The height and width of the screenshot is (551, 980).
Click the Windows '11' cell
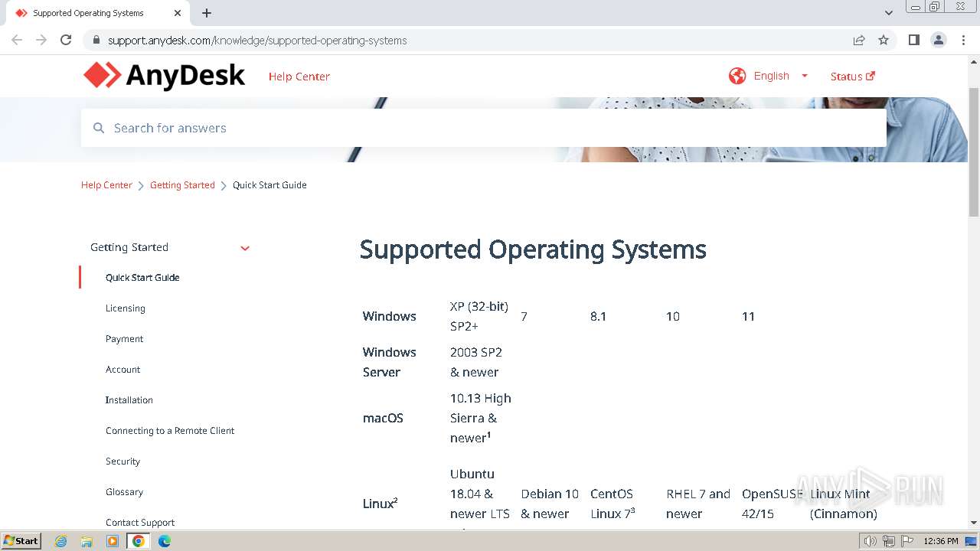pyautogui.click(x=749, y=316)
